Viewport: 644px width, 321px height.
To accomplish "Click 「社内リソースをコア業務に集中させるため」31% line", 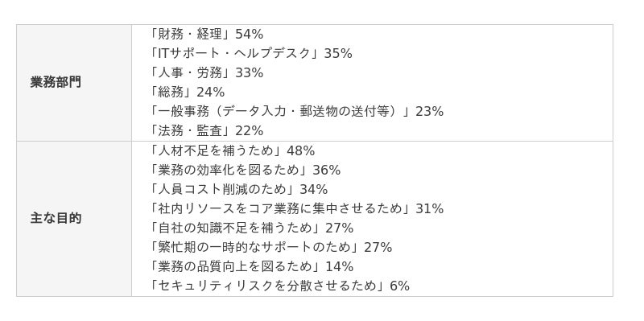I will (295, 209).
